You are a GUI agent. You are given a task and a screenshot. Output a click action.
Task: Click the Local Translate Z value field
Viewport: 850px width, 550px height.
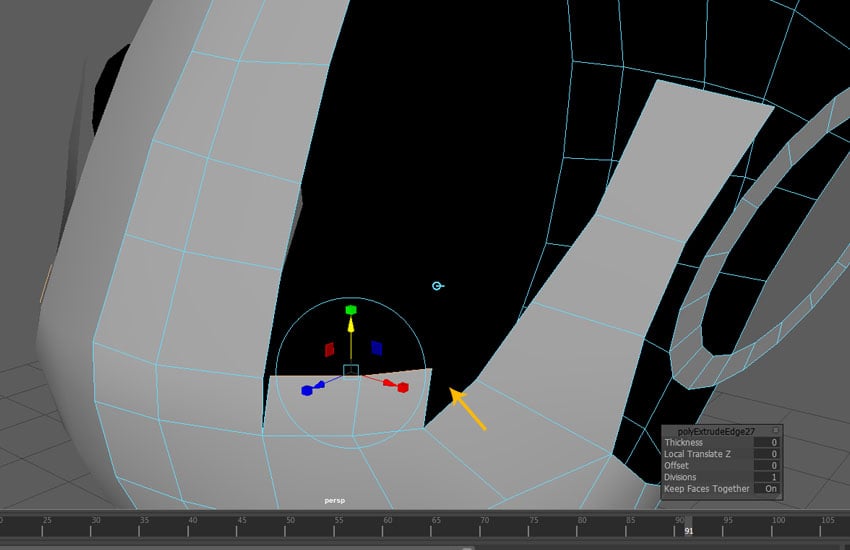[x=767, y=454]
